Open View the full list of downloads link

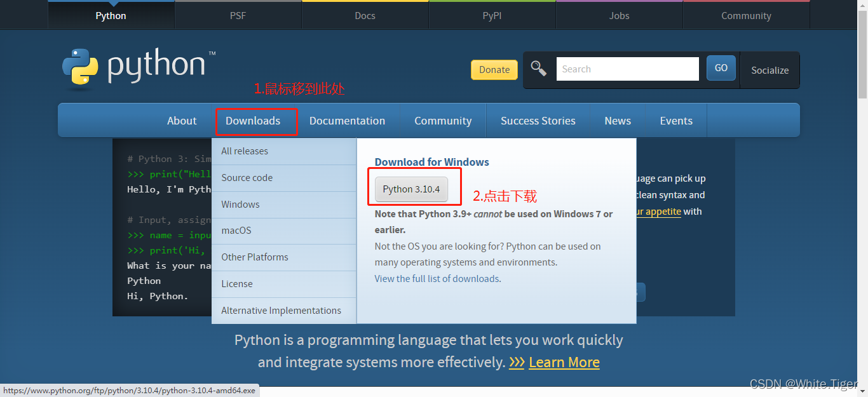point(437,279)
